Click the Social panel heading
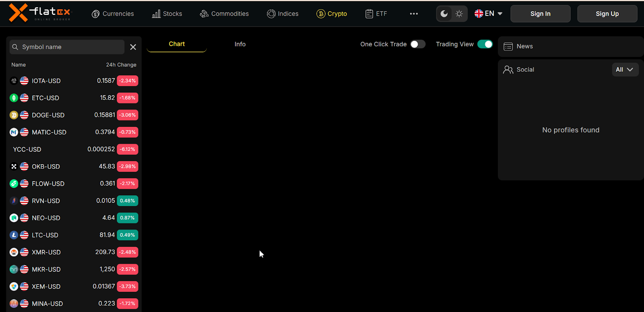 (525, 70)
